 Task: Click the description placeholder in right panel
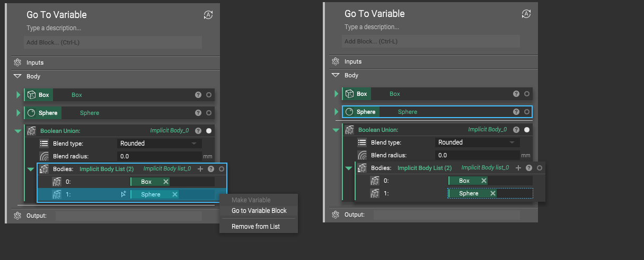[x=372, y=26]
